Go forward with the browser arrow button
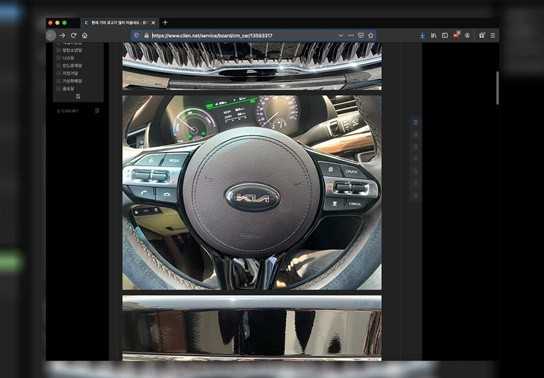Viewport: 544px width, 378px height. (x=62, y=35)
